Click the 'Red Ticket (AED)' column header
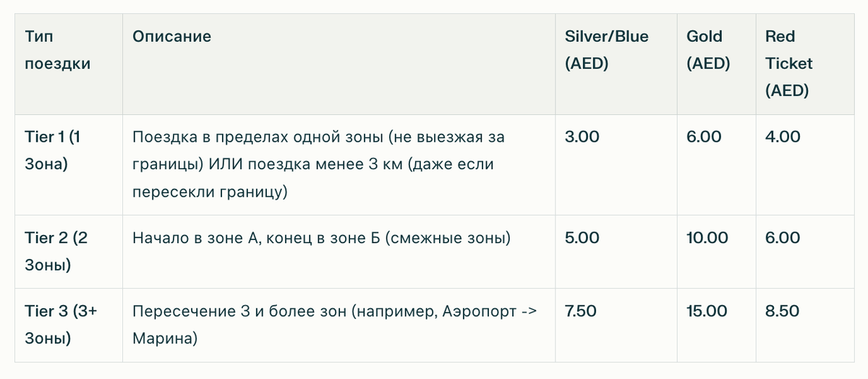This screenshot has height=379, width=868. click(x=789, y=64)
